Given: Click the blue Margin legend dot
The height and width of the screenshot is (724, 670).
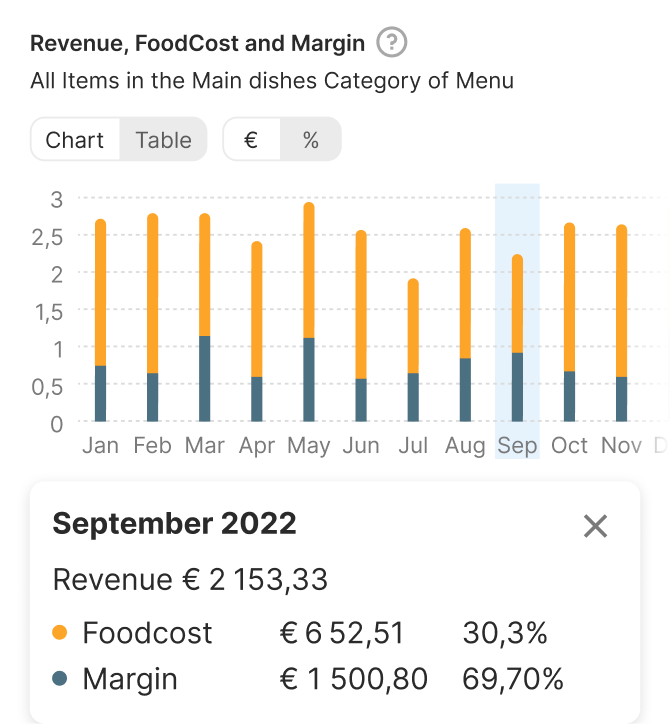Looking at the screenshot, I should [59, 679].
